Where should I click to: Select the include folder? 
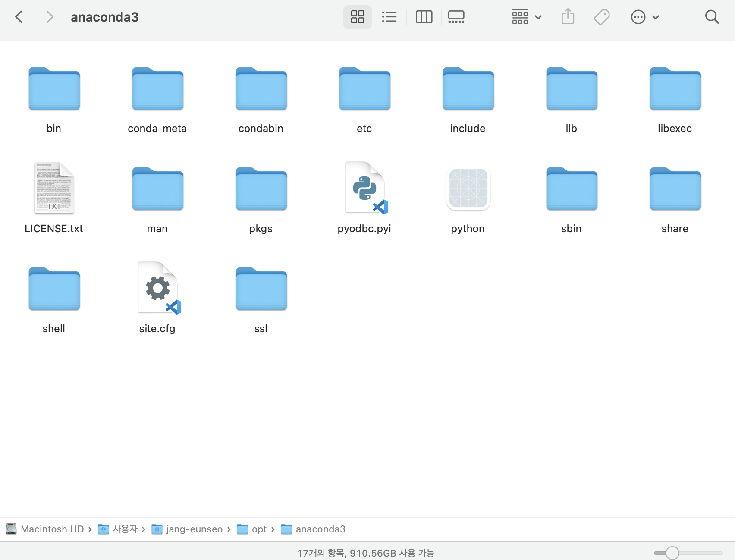(x=468, y=89)
